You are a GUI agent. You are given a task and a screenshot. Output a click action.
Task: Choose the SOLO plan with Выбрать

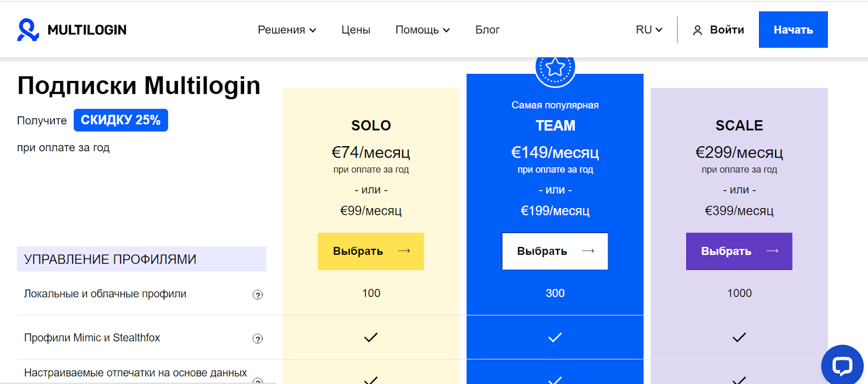371,251
